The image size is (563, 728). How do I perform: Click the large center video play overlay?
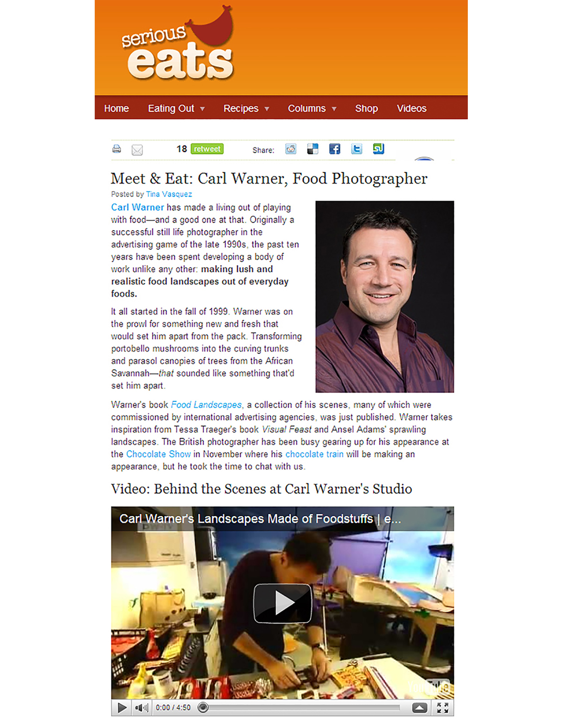(283, 603)
